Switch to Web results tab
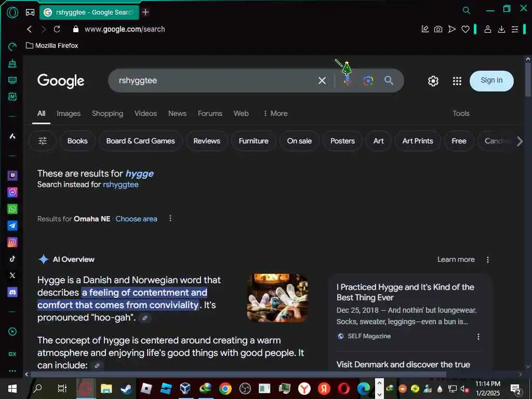This screenshot has height=399, width=532. point(241,113)
